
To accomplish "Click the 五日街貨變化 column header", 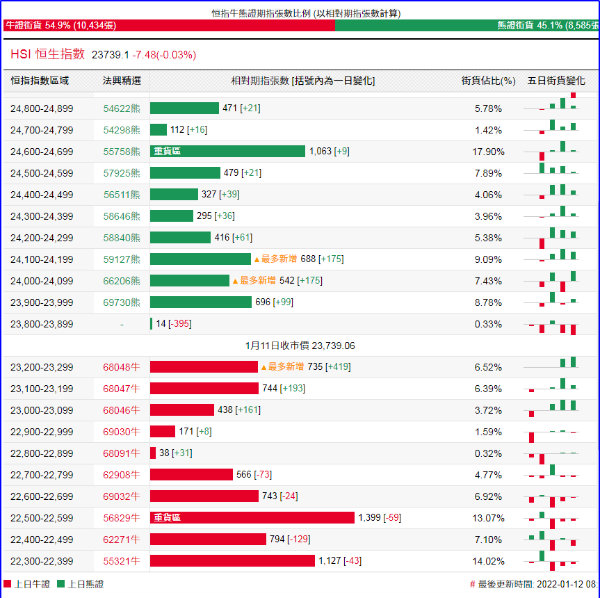I will coord(556,81).
